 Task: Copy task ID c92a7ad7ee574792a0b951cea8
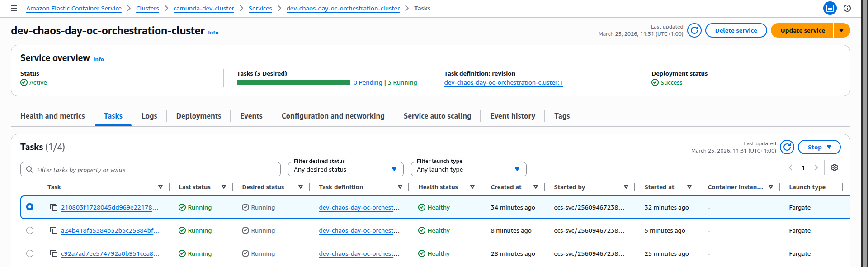(x=54, y=253)
